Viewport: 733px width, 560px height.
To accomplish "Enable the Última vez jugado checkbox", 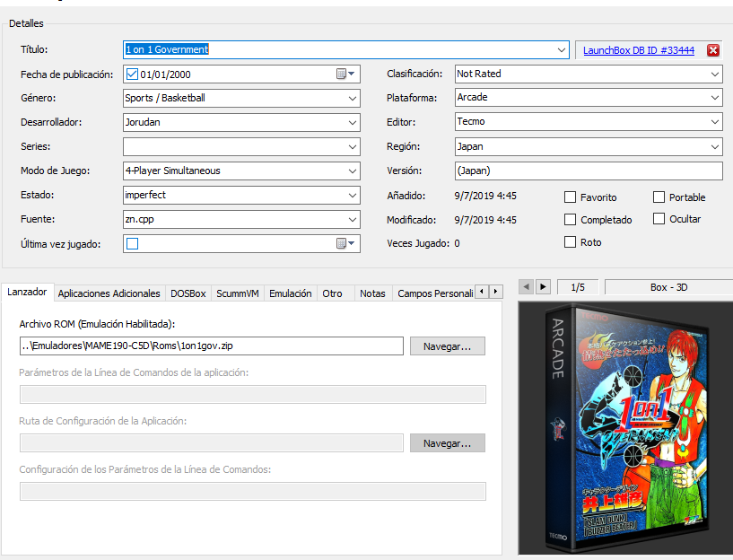I will tap(132, 243).
